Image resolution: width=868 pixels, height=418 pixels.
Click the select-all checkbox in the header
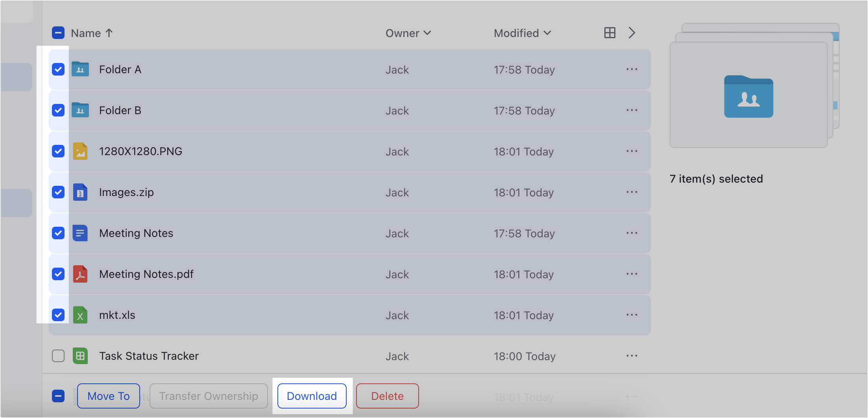pos(58,33)
